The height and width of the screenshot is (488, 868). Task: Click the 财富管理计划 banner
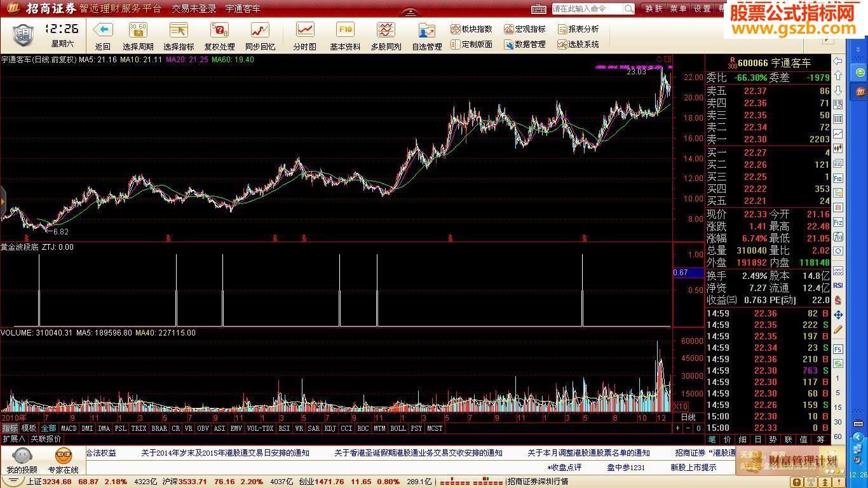pyautogui.click(x=790, y=461)
